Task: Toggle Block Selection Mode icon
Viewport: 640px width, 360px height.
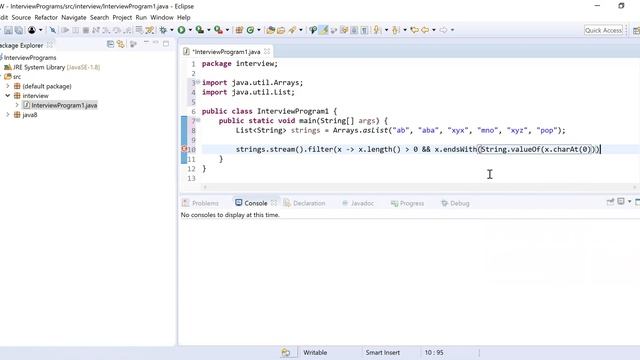Action: (354, 30)
